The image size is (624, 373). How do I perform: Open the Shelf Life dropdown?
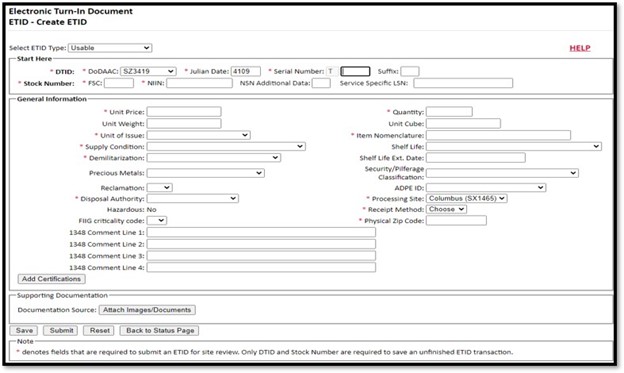pos(514,146)
